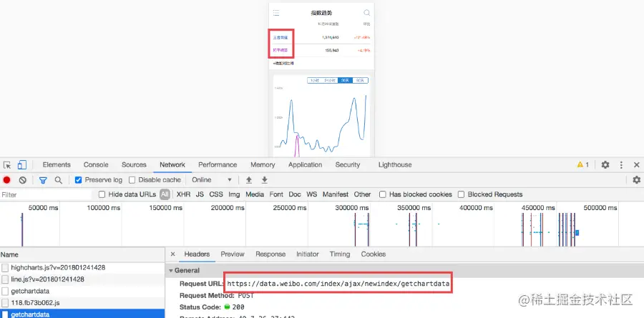Open DevTools settings gear icon
The width and height of the screenshot is (644, 318).
coord(605,165)
